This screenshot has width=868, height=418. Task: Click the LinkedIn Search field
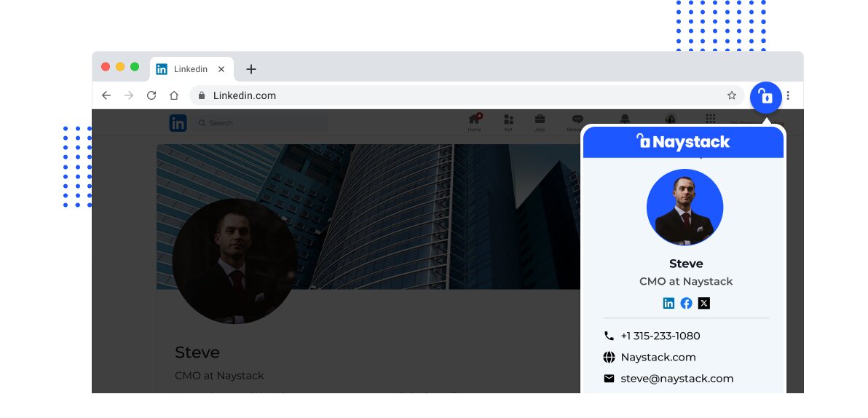[260, 123]
